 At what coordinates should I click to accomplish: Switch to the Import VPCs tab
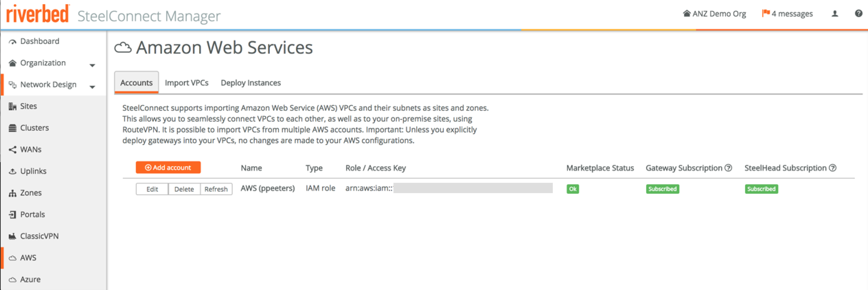click(x=186, y=83)
